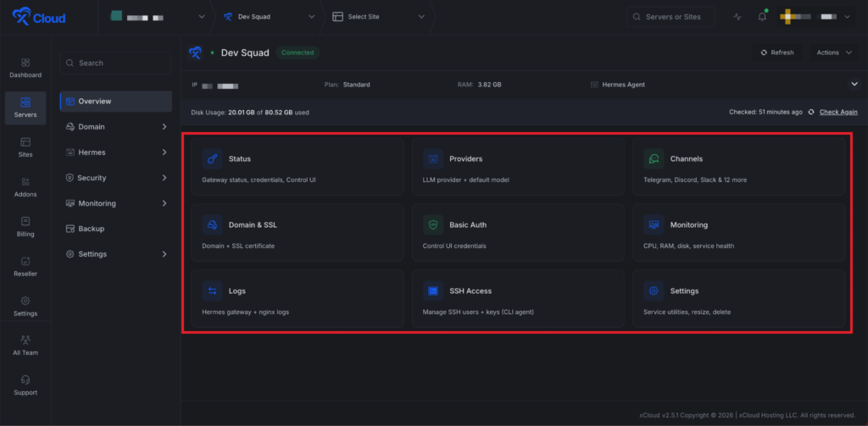The width and height of the screenshot is (868, 426).
Task: Click the Refresh button
Action: tap(777, 53)
